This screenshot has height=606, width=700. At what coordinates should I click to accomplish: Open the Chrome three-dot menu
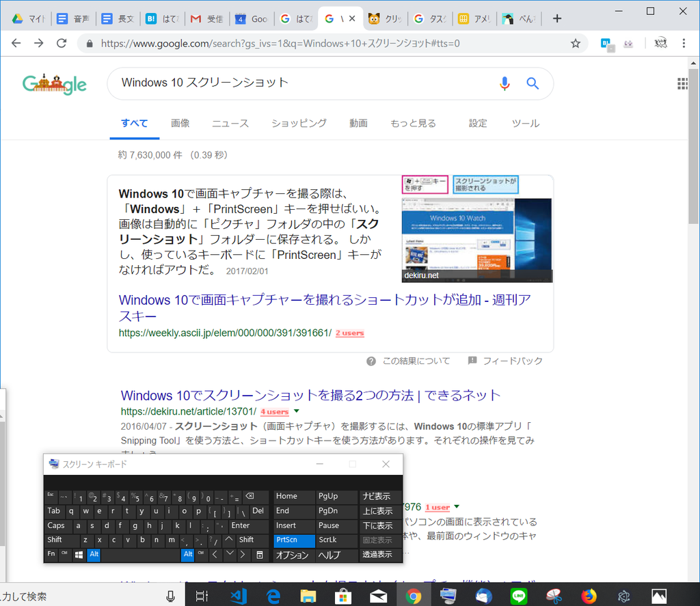tap(684, 43)
